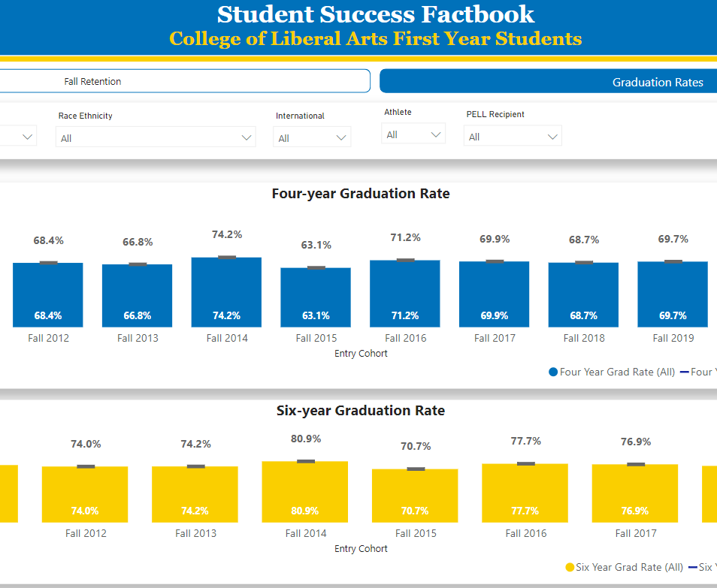Click the Entry Cohort axis label
The height and width of the screenshot is (588, 717).
coord(361,353)
